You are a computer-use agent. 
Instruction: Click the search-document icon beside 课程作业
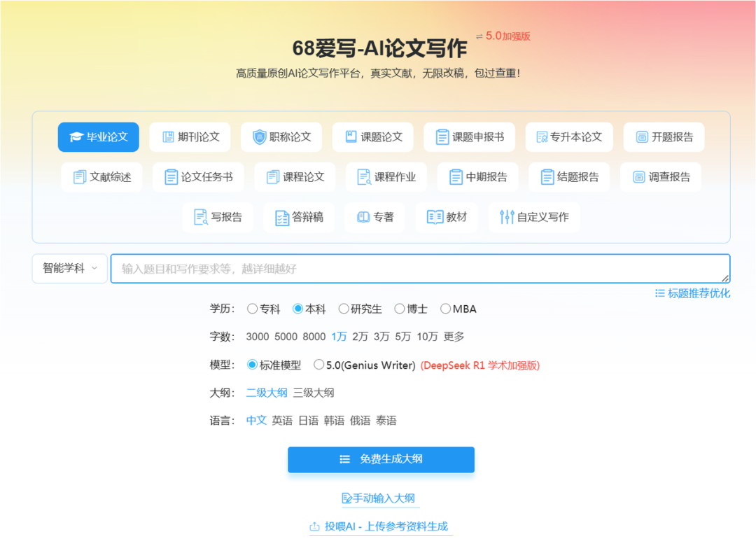pos(363,177)
